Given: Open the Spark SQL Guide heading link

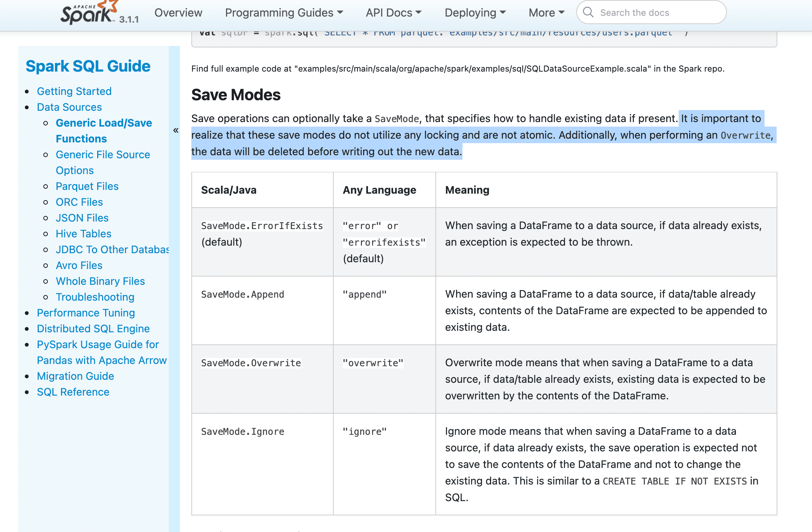Looking at the screenshot, I should tap(88, 66).
